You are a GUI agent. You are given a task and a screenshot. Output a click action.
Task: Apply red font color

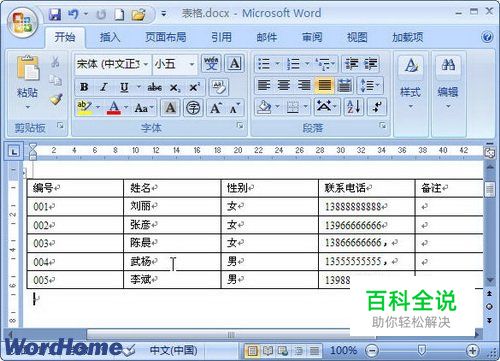[x=114, y=108]
